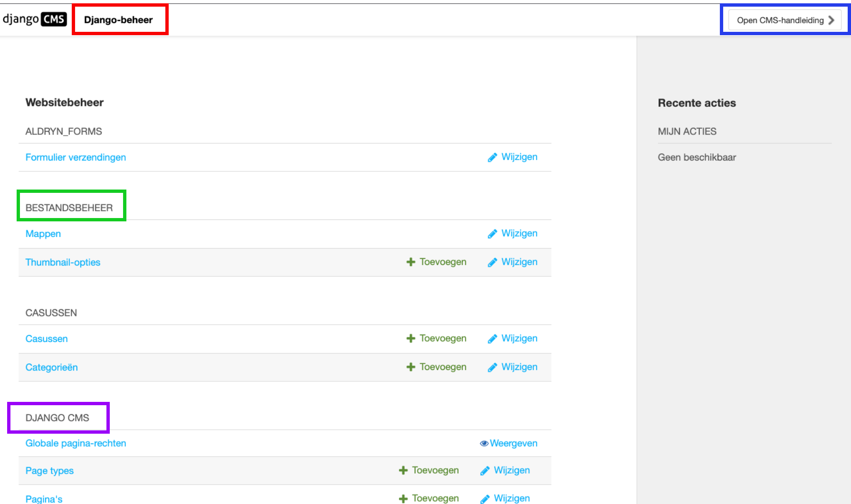Viewport: 851px width, 504px height.
Task: Click Toevoegen for Pagina's
Action: [x=429, y=498]
